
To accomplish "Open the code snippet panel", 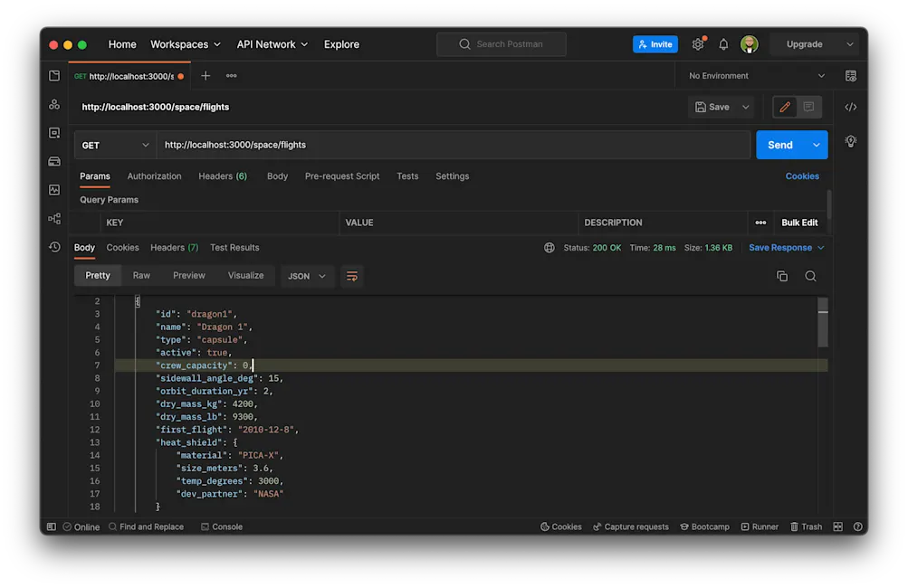I will click(849, 107).
